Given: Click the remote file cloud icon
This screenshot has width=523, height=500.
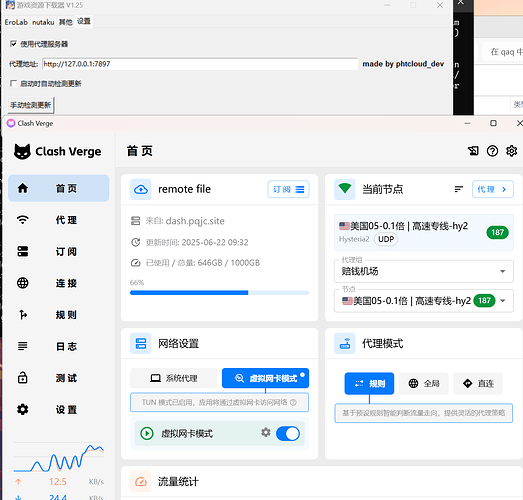Looking at the screenshot, I should coord(141,189).
